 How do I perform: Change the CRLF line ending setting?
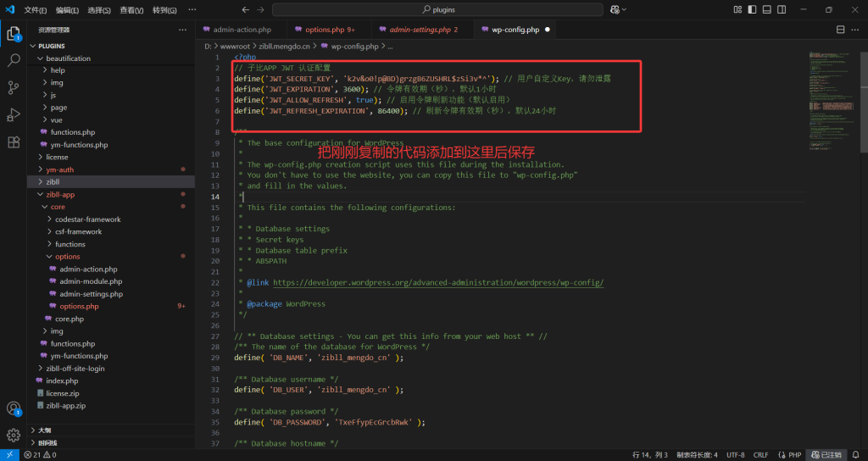coord(760,455)
